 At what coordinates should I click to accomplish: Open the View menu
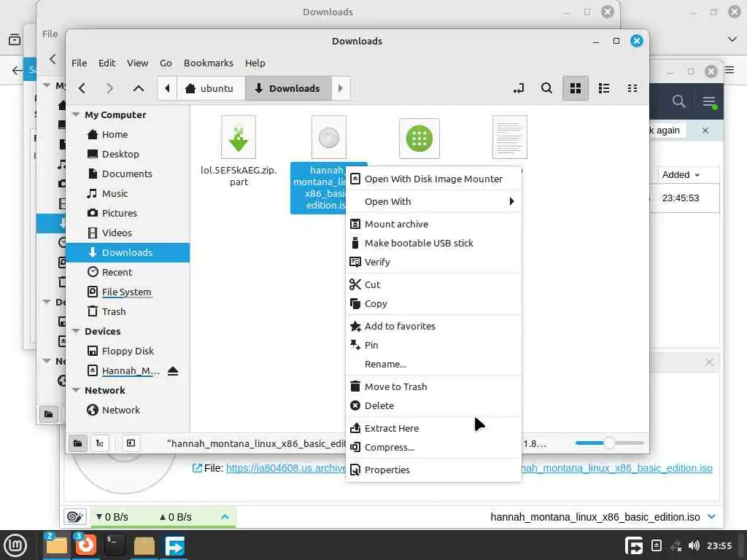pos(137,63)
